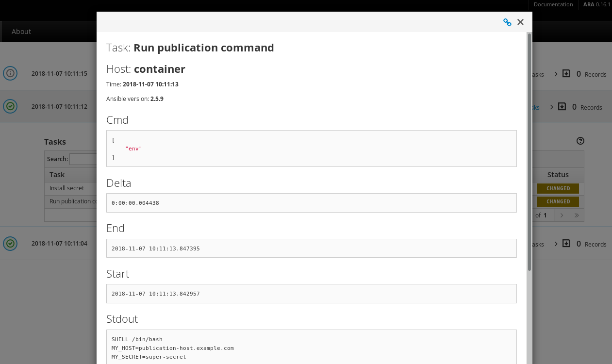Image resolution: width=612 pixels, height=364 pixels.
Task: Open the Documentation link
Action: click(553, 4)
